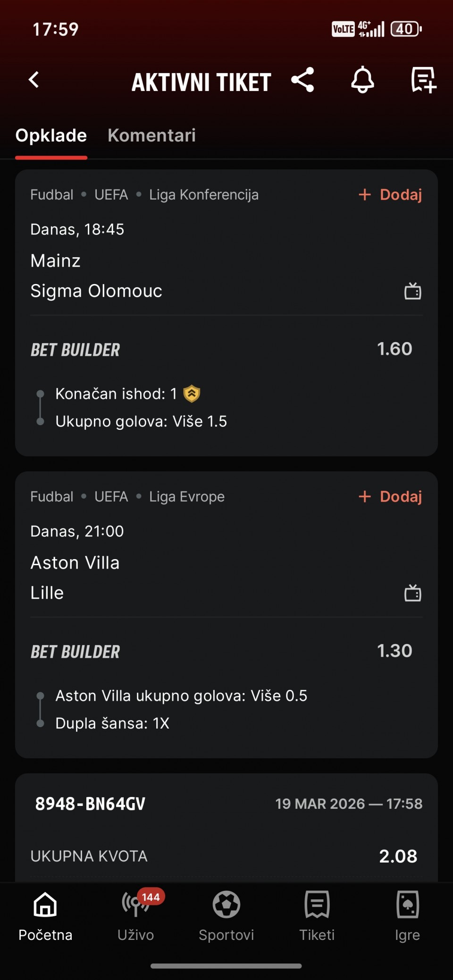This screenshot has height=980, width=453.
Task: Tap Dodaj for Aston Villa match
Action: click(391, 496)
